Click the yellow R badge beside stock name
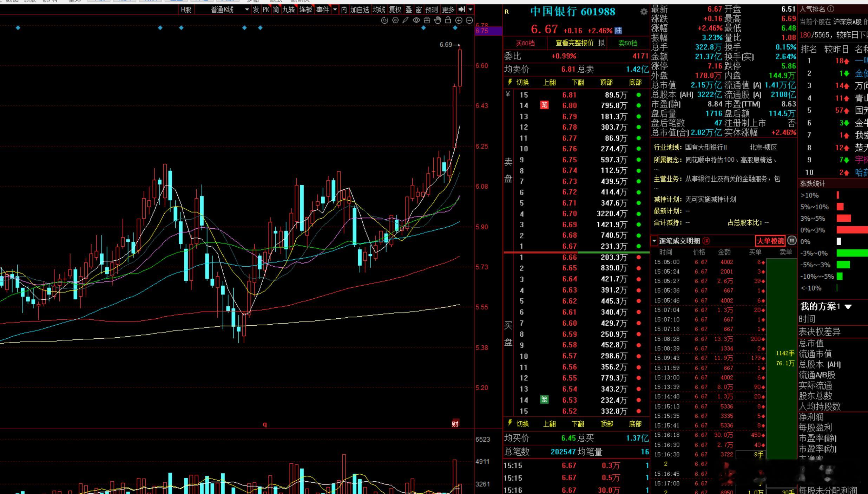The height and width of the screenshot is (494, 868). coord(507,12)
